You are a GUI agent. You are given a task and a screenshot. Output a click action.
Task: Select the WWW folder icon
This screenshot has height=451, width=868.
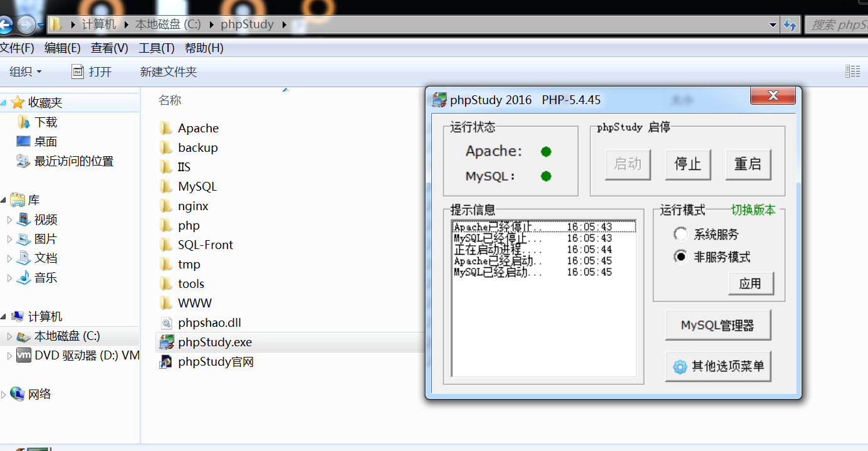166,303
